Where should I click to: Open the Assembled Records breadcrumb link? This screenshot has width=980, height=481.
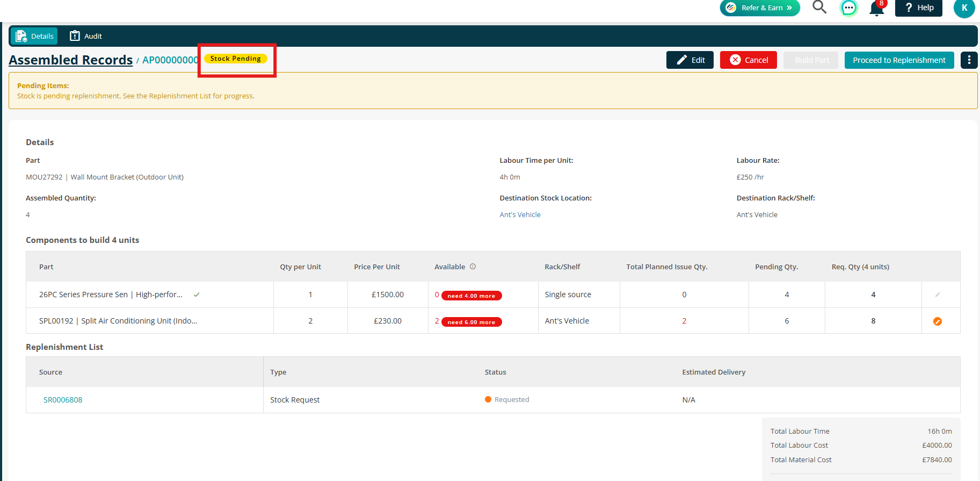tap(71, 60)
